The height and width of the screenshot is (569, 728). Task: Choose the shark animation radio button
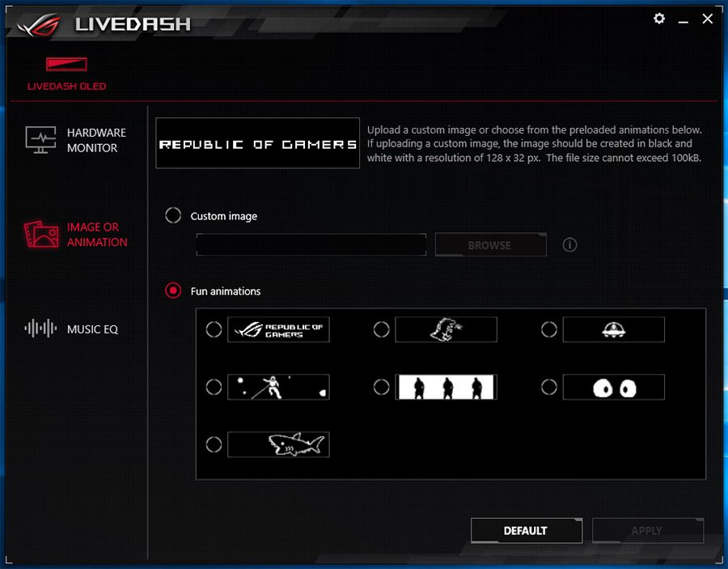point(214,444)
